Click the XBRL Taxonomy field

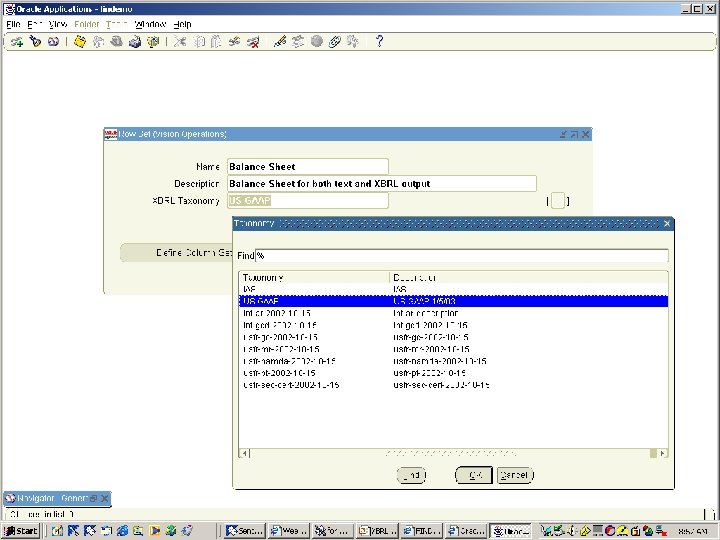(x=308, y=201)
